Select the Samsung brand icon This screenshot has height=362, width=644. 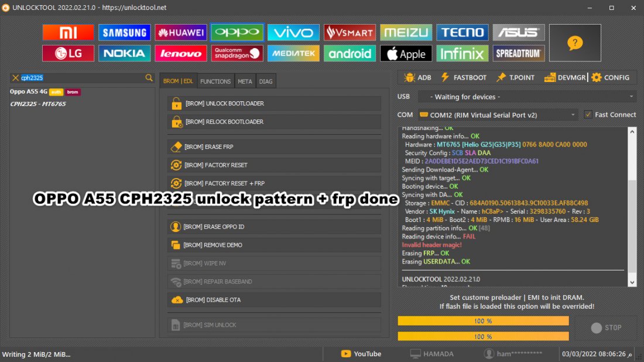pos(125,32)
